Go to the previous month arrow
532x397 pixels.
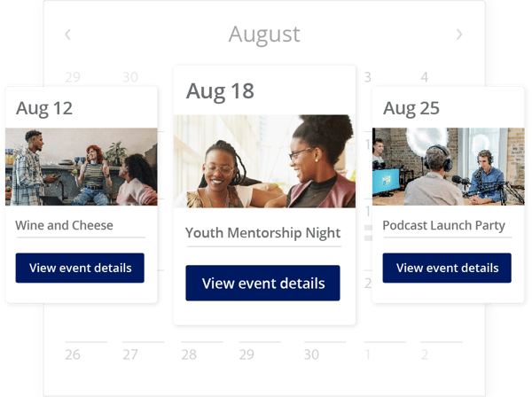[x=67, y=35]
